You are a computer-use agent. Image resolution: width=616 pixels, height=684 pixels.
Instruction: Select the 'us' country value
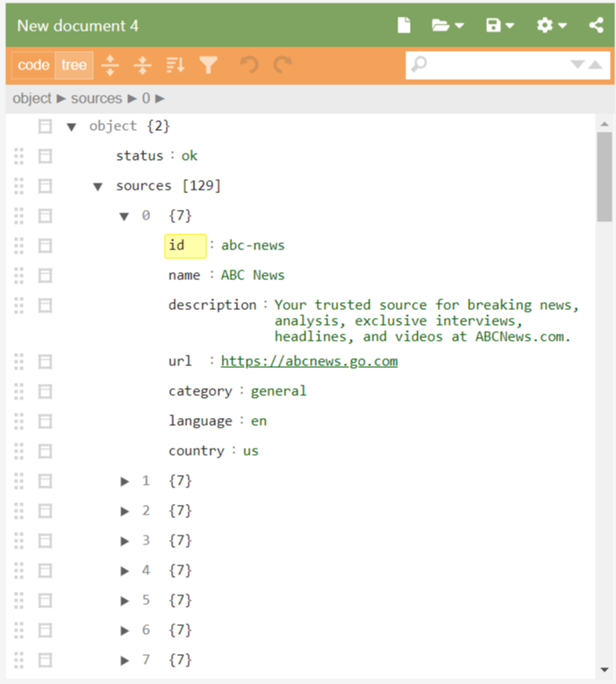click(251, 450)
